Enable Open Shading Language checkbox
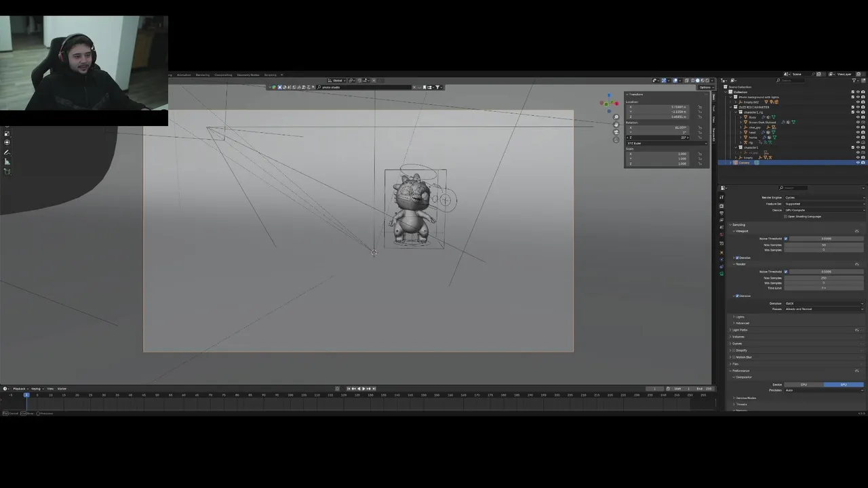868x488 pixels. tap(785, 216)
